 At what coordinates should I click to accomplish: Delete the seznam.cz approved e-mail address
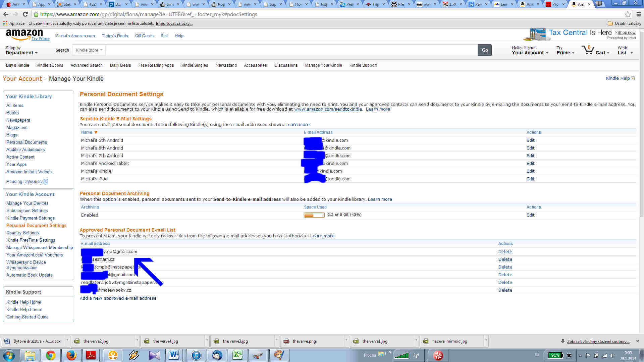(505, 259)
